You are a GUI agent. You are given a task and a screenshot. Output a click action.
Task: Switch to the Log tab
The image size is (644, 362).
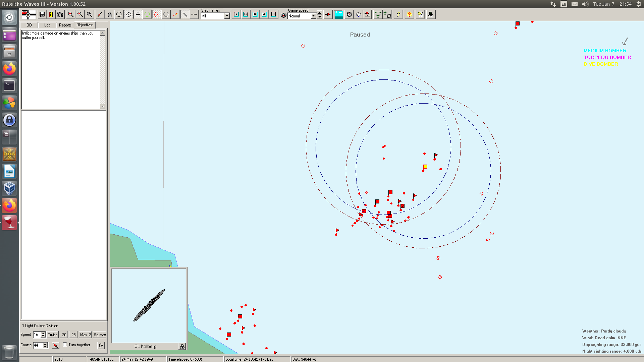tap(47, 25)
